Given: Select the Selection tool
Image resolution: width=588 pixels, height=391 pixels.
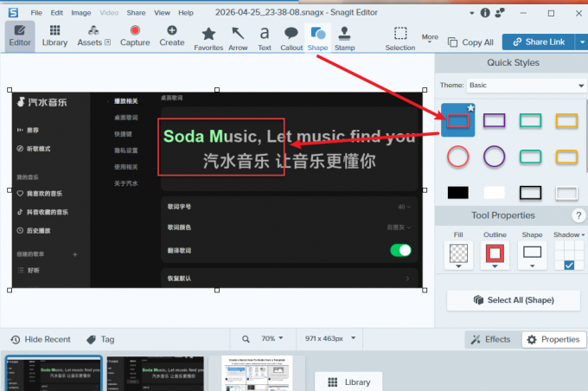Looking at the screenshot, I should click(400, 38).
